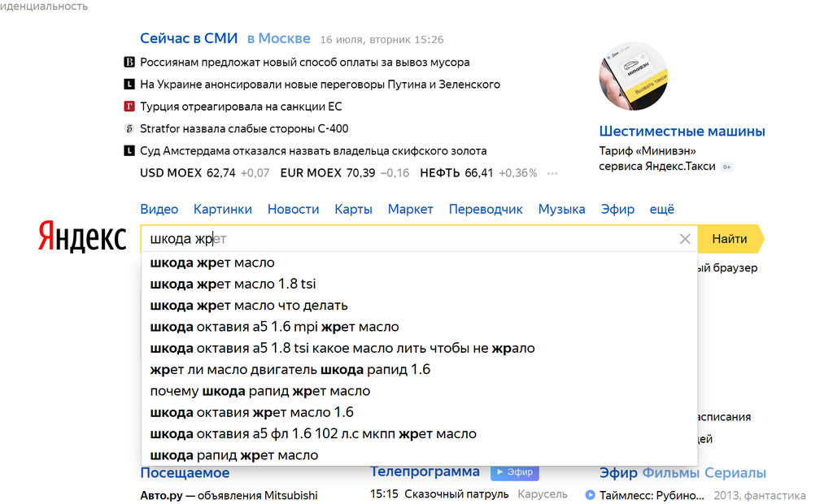Click the red source icon beside Турция headline
Image resolution: width=833 pixels, height=504 pixels.
[129, 106]
